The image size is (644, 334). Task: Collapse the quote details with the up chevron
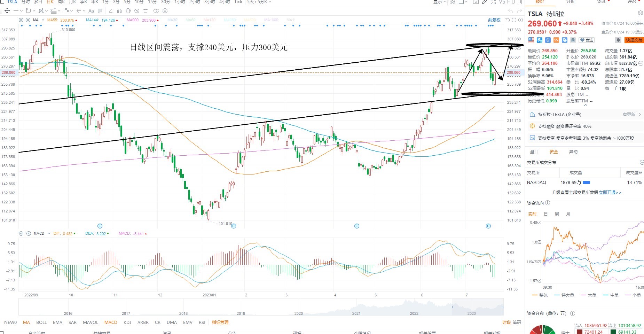pos(586,105)
